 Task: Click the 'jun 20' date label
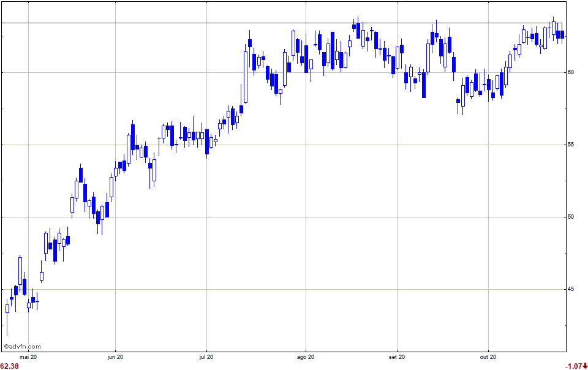tap(115, 357)
